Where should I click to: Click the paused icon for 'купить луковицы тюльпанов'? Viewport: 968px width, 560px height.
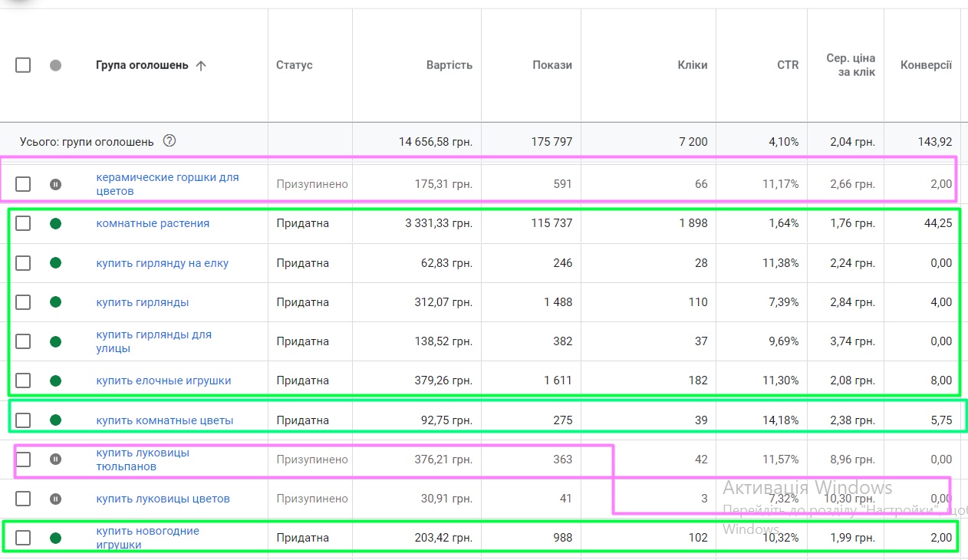coord(55,460)
